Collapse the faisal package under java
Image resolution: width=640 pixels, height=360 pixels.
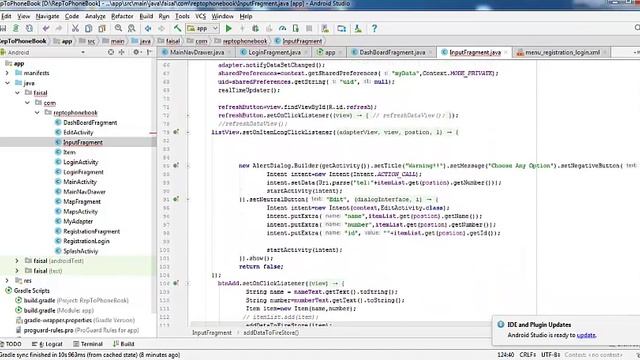pyautogui.click(x=17, y=93)
